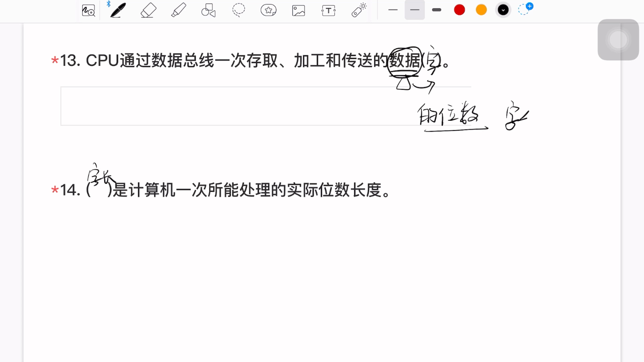Choose the thinnest stroke width
This screenshot has height=362, width=644.
[x=393, y=10]
